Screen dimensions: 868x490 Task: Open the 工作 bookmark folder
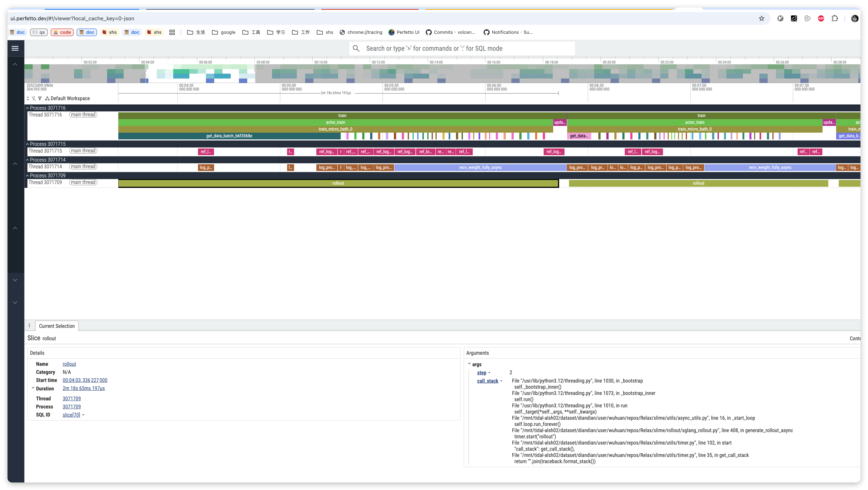(x=301, y=32)
